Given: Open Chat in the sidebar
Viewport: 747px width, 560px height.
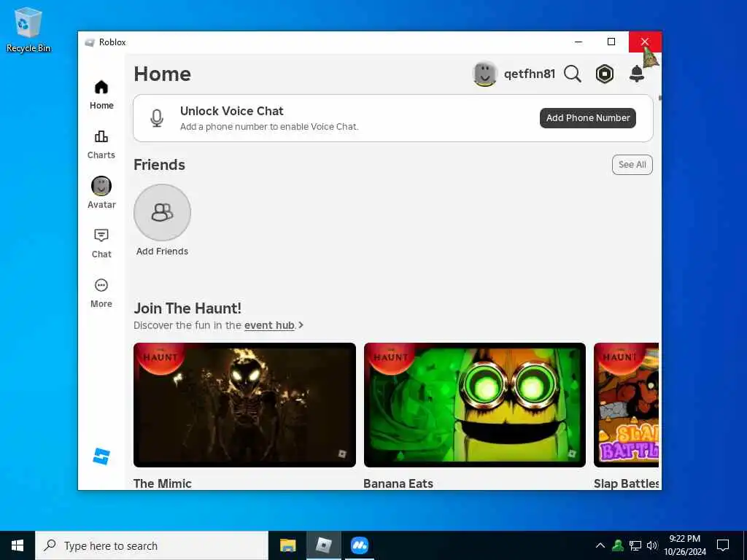Looking at the screenshot, I should [x=101, y=244].
